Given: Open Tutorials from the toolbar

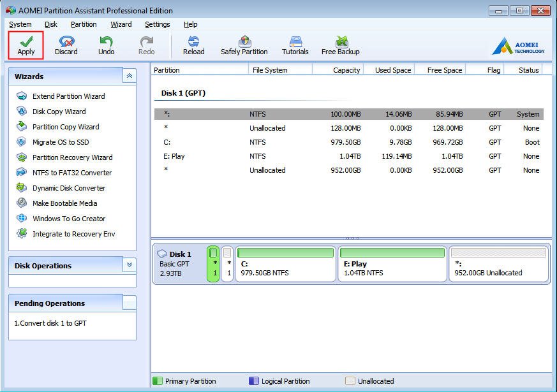Looking at the screenshot, I should 295,45.
